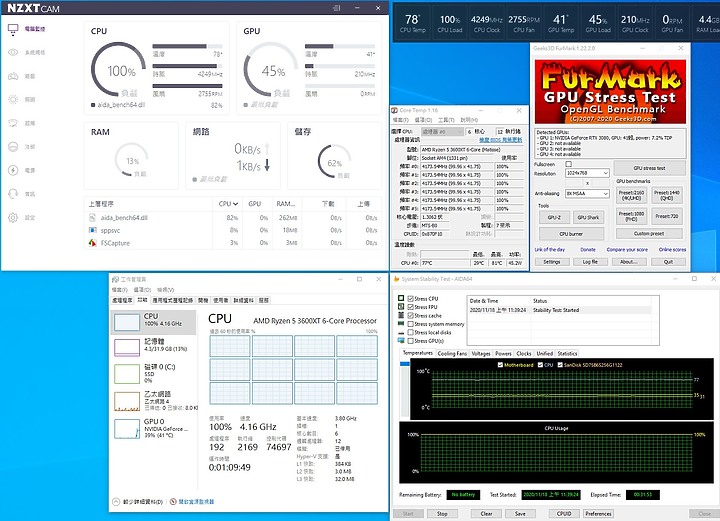Click the local disks drive icon in AIDA64
The height and width of the screenshot is (521, 720).
tap(401, 332)
